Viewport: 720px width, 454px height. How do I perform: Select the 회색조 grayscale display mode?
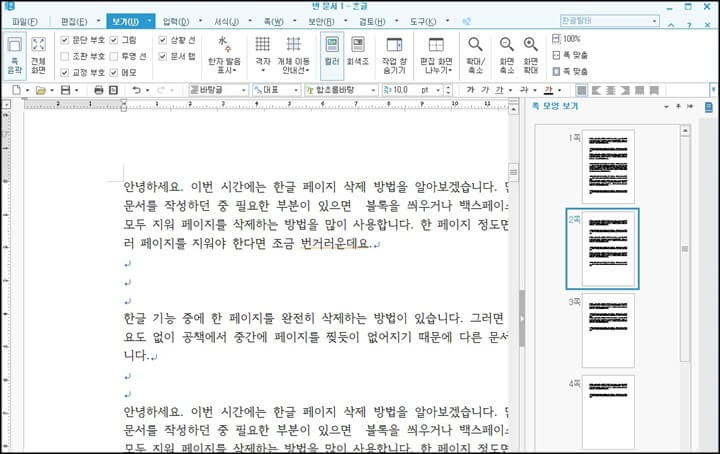point(358,52)
